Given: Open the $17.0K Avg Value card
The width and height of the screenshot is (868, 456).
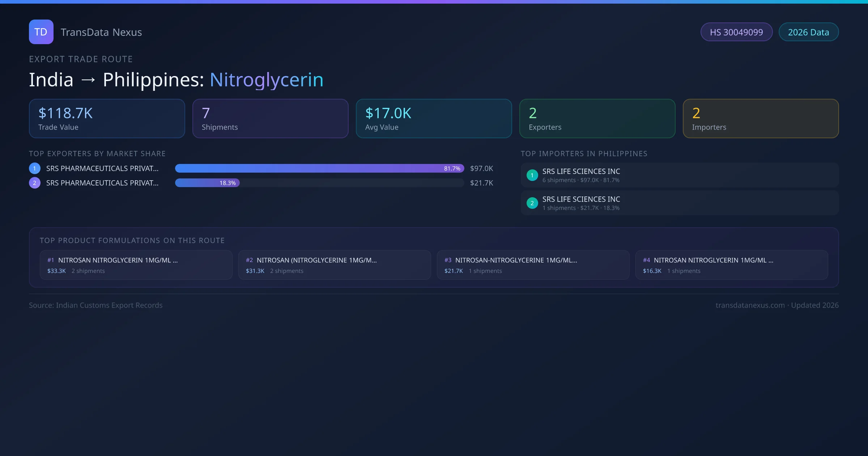Looking at the screenshot, I should (434, 118).
